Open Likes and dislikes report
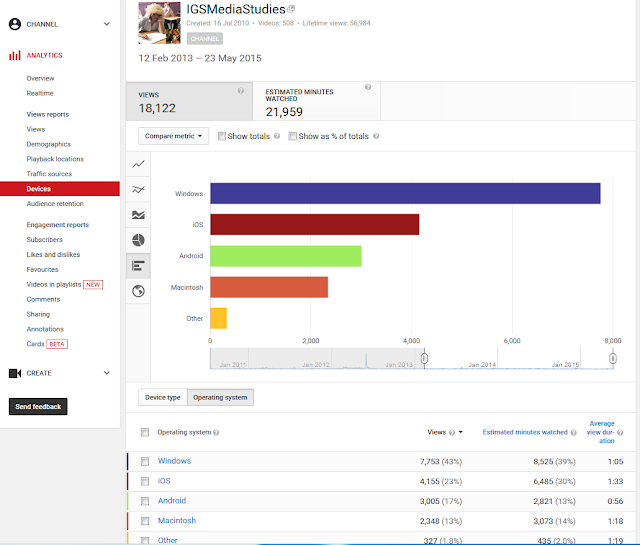The height and width of the screenshot is (545, 640). pos(53,255)
